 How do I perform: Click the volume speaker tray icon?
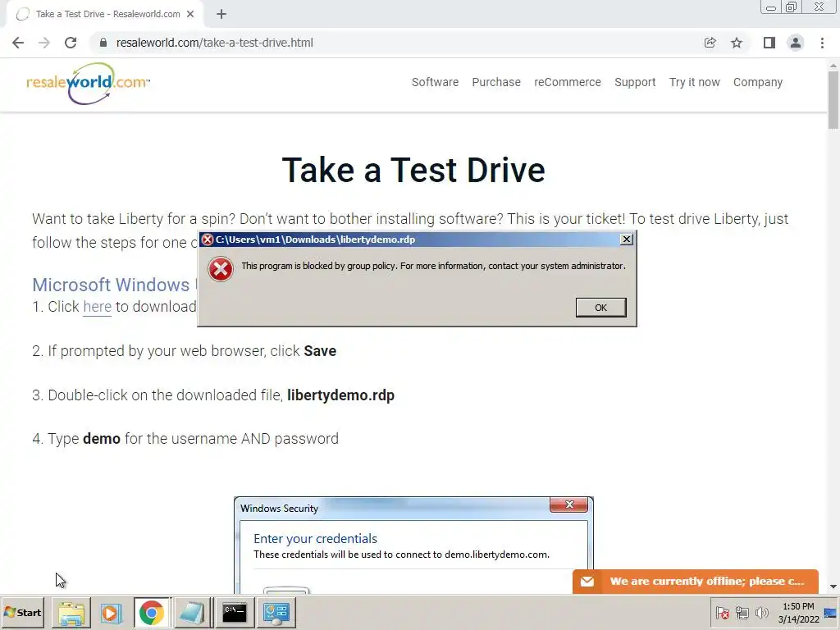click(761, 612)
